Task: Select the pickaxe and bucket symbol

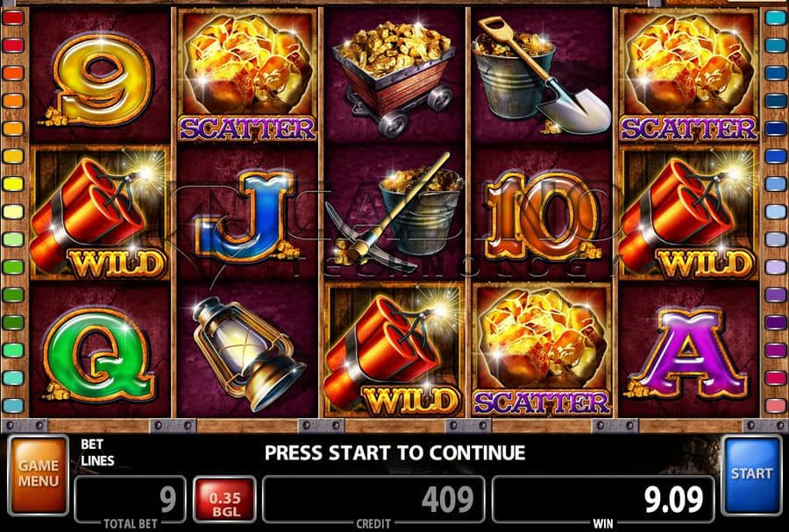Action: point(394,214)
